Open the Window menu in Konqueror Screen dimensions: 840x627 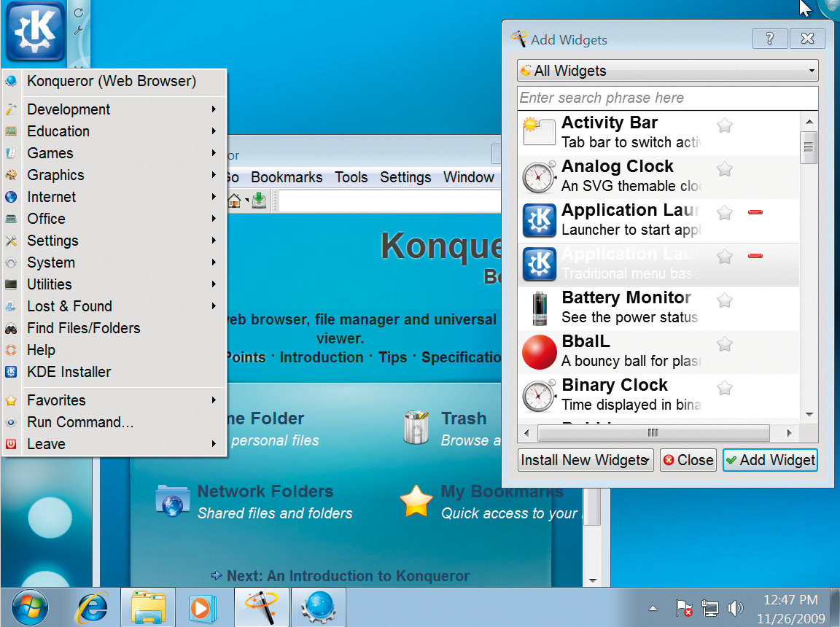(x=469, y=177)
